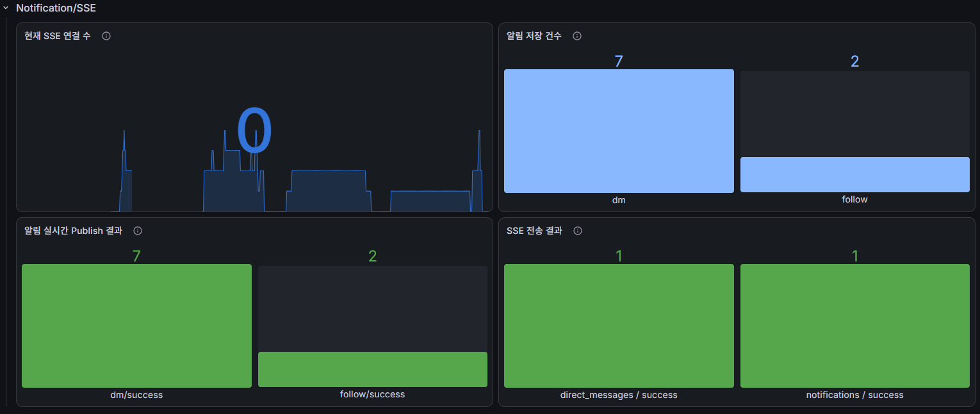Show info icon for 알림 실시간 Publish 결과
The height and width of the screenshot is (414, 980).
pos(138,231)
